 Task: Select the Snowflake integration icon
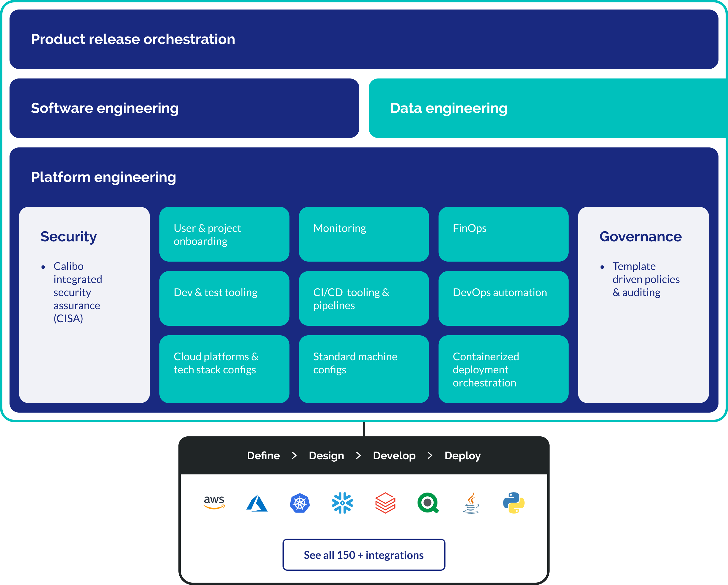pyautogui.click(x=342, y=503)
